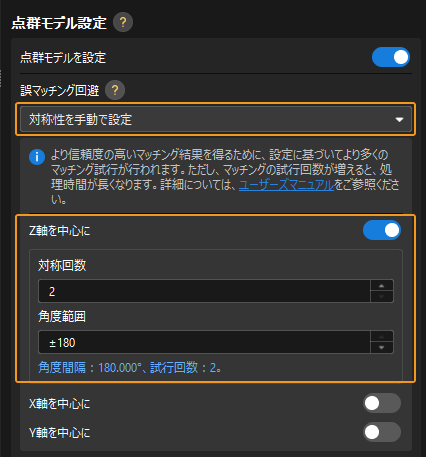Open help icon beside 点群モデル設定 title
The width and height of the screenshot is (426, 457).
[123, 22]
